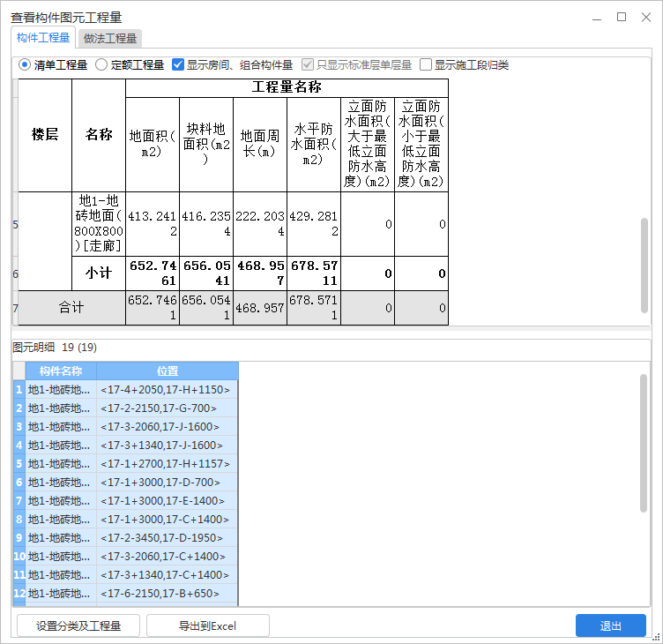This screenshot has height=644, width=663.
Task: Click the 构件名称 column header
Action: (x=61, y=371)
